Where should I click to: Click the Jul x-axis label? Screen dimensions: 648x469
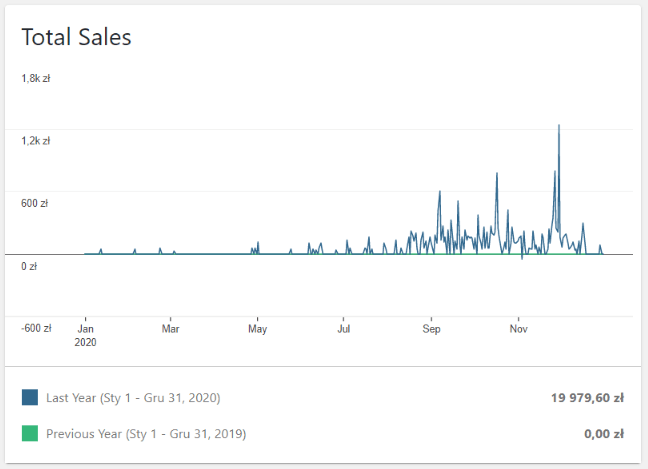[344, 328]
